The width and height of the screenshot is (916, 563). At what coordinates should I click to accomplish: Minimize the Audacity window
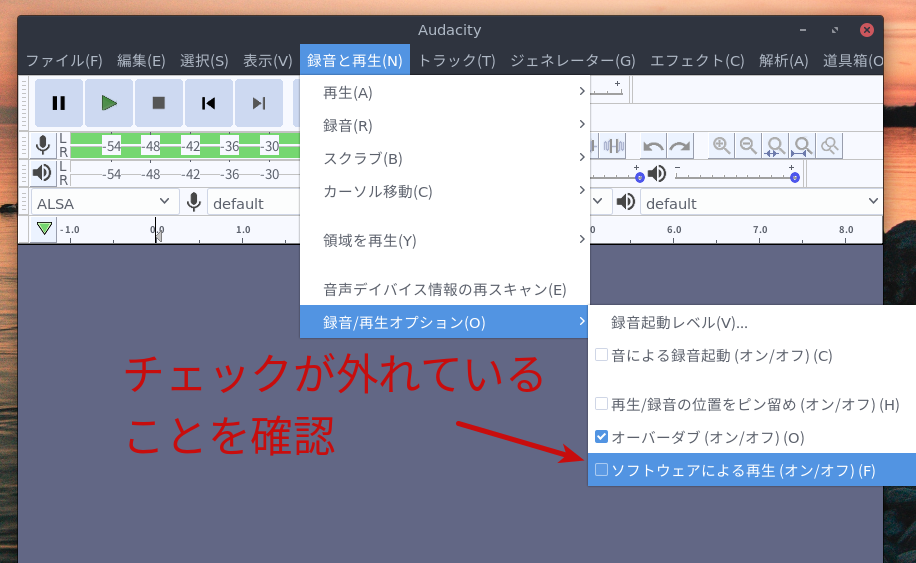pos(803,30)
